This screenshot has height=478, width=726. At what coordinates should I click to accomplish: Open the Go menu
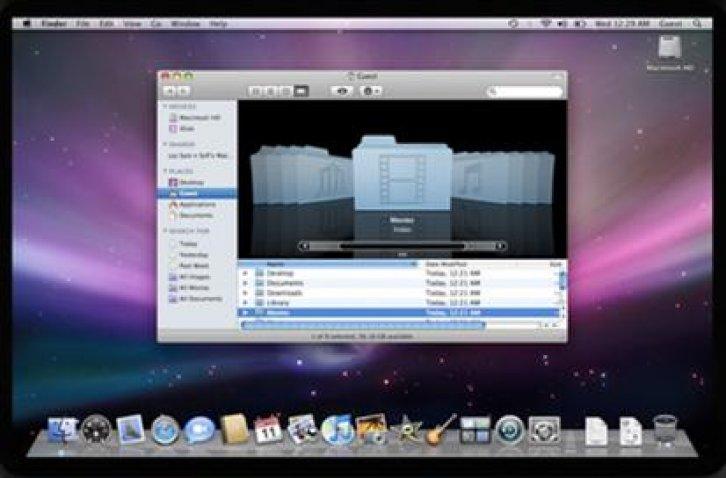click(156, 23)
